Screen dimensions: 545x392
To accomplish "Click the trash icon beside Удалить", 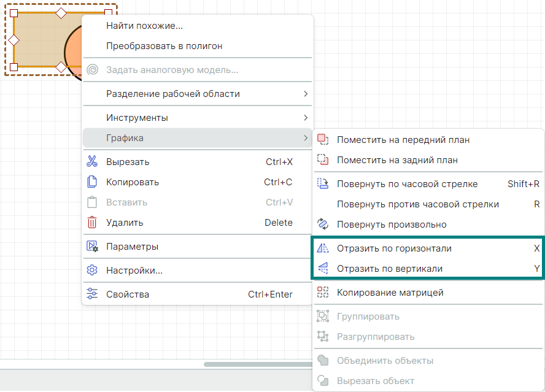I will pyautogui.click(x=92, y=223).
